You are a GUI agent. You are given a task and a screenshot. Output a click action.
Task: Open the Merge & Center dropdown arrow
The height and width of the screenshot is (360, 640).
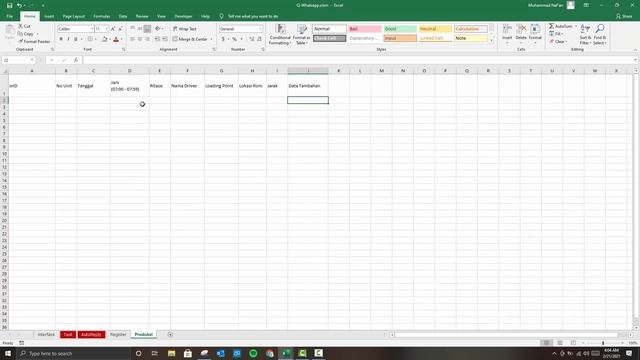tap(211, 39)
